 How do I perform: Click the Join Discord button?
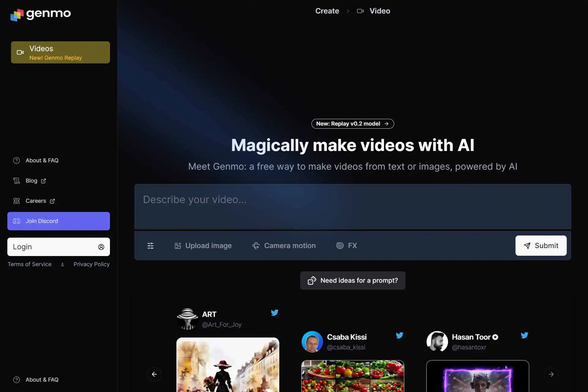tap(58, 221)
